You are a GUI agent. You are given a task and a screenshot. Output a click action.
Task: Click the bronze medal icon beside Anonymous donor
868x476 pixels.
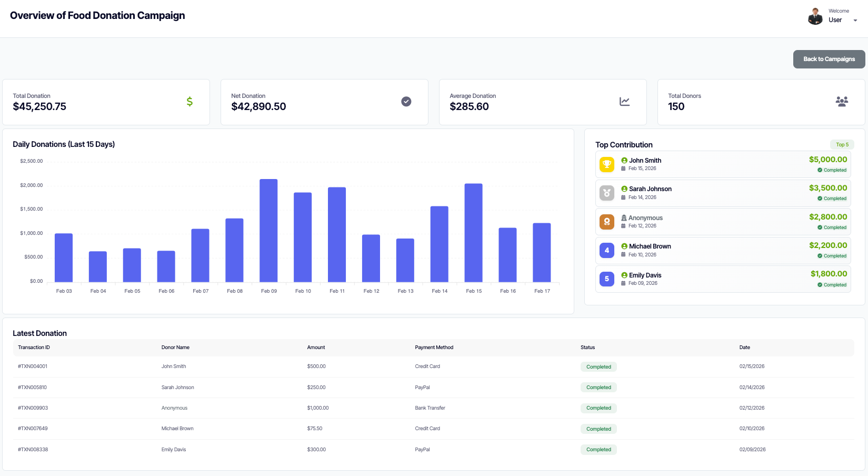click(x=606, y=222)
